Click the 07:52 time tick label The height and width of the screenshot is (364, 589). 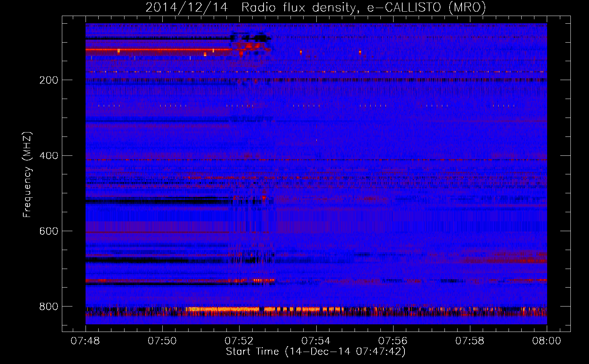(239, 341)
